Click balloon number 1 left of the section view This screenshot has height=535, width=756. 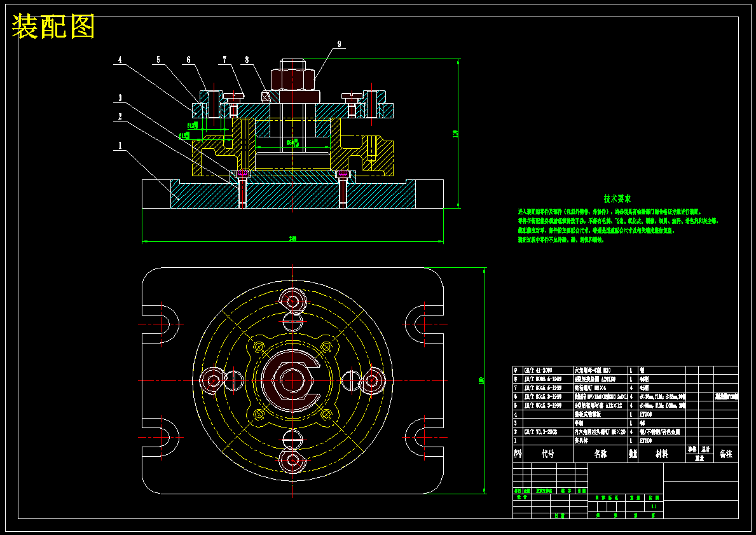click(x=120, y=145)
